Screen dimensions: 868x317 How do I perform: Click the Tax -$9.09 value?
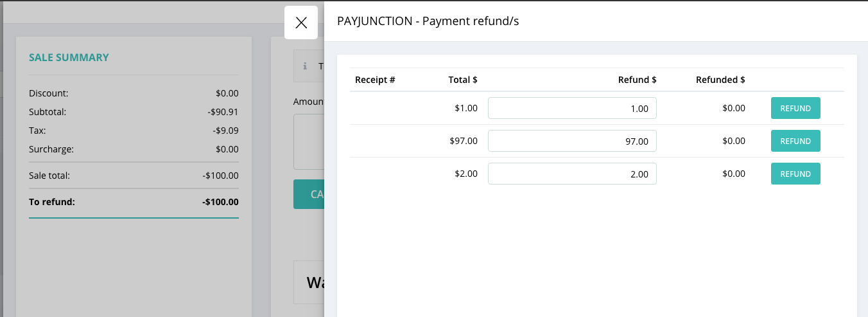(x=226, y=131)
